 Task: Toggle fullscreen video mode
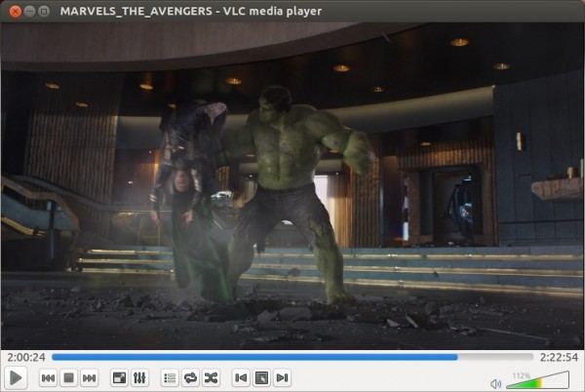click(x=119, y=377)
